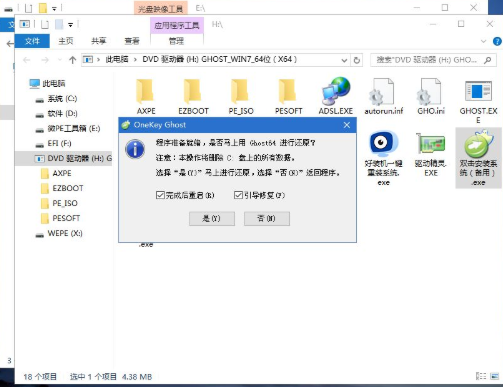Open the 文件 menu tab

pyautogui.click(x=32, y=41)
